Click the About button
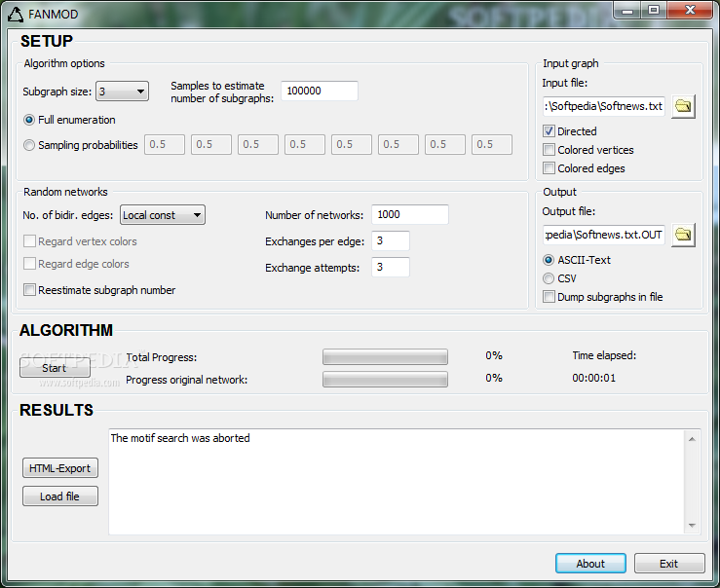 [x=590, y=564]
